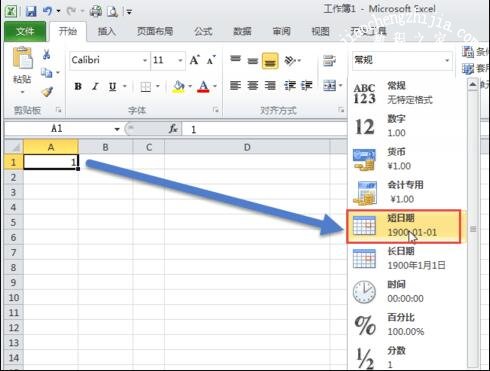The image size is (490, 371).
Task: Click the insert function fx icon
Action: [173, 129]
